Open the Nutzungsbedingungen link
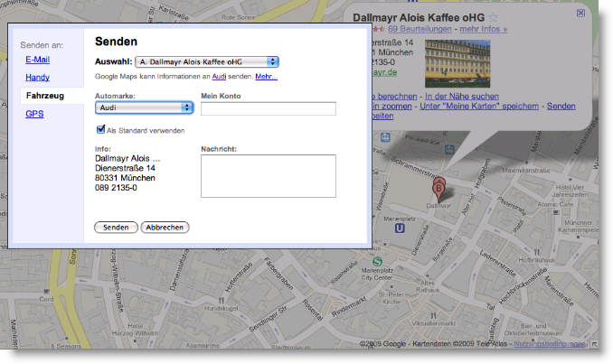 click(x=550, y=344)
